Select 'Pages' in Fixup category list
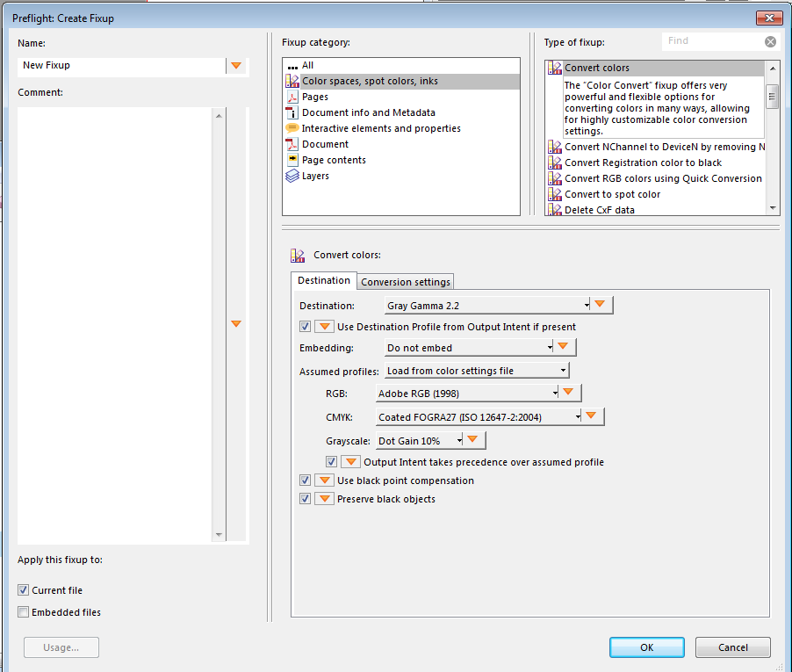 point(314,97)
